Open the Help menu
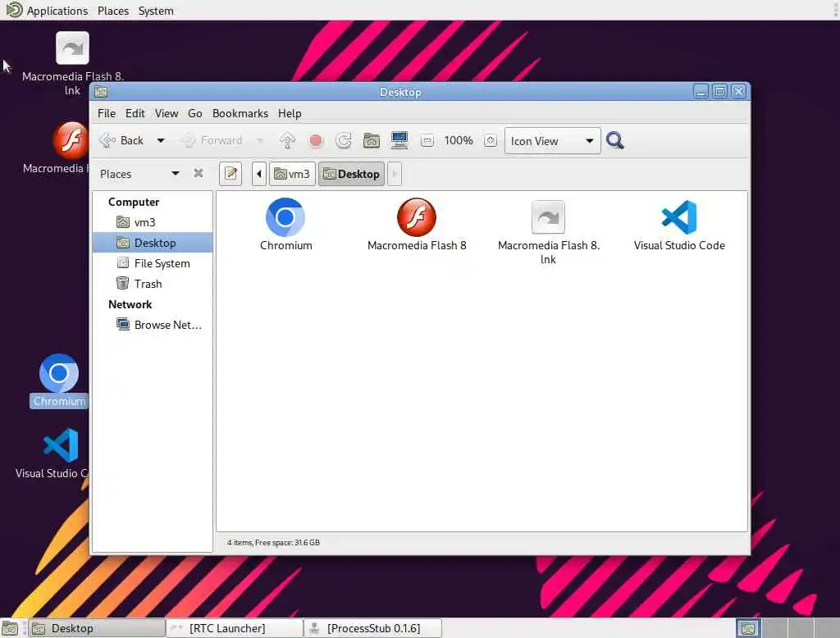 [290, 113]
